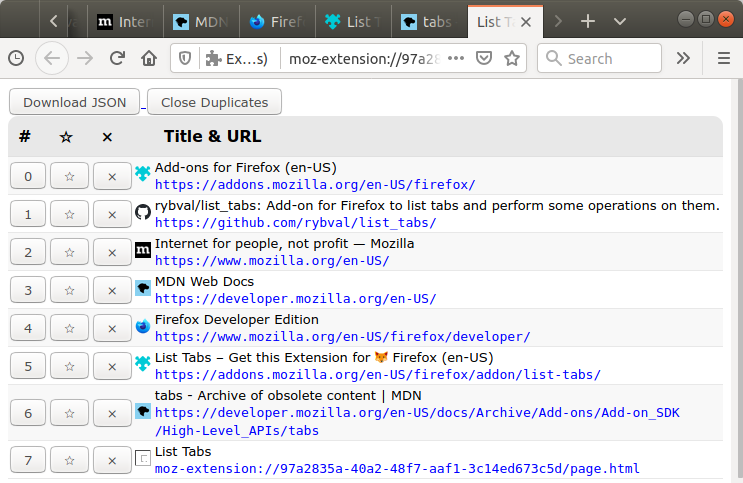Screen dimensions: 743x483
Task: Toggle star for Internet for people row
Action: coord(69,252)
